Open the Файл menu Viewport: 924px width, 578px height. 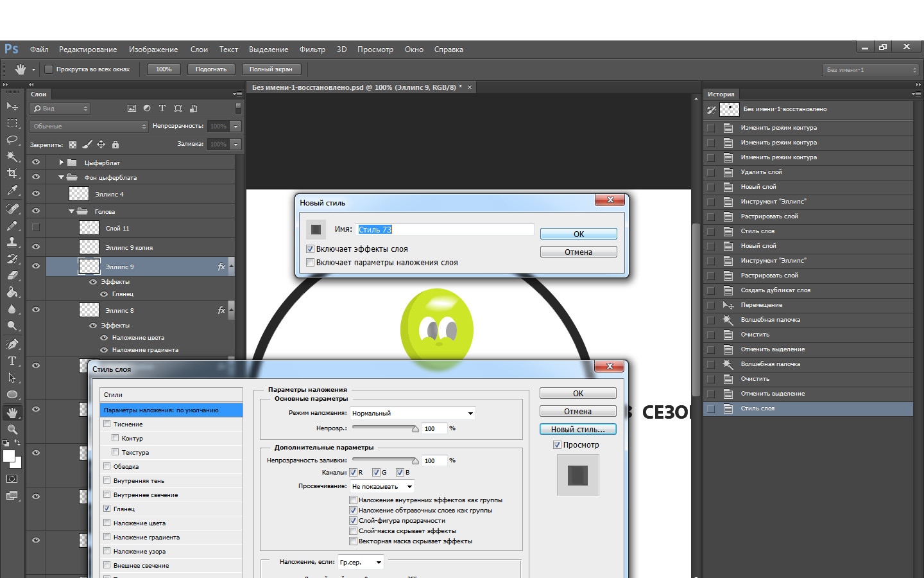pyautogui.click(x=39, y=49)
